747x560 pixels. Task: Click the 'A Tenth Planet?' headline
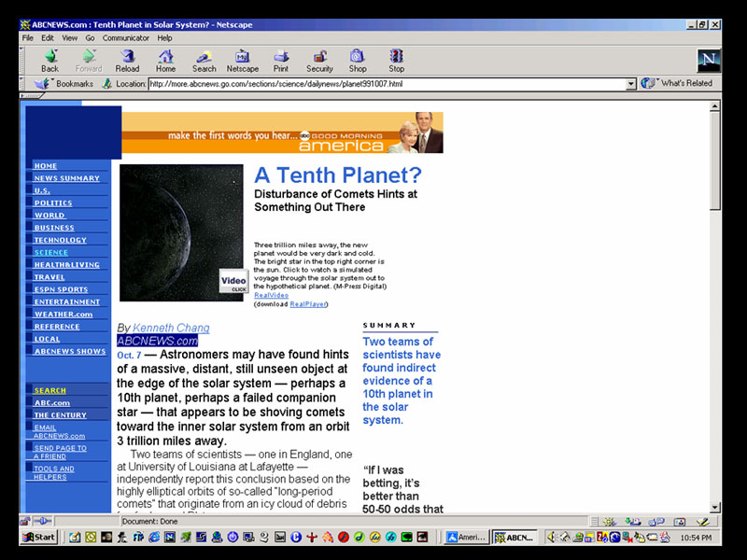pyautogui.click(x=338, y=175)
